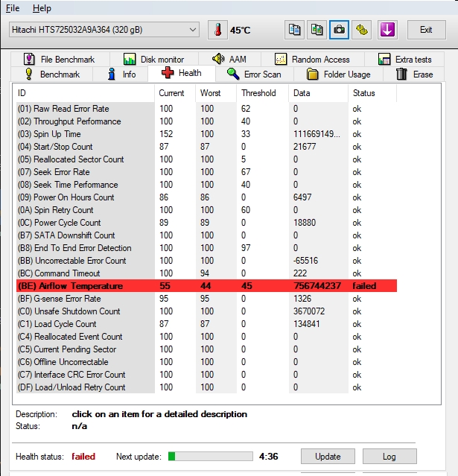Switch to the Folder Usage tab
The image size is (458, 476).
point(338,74)
